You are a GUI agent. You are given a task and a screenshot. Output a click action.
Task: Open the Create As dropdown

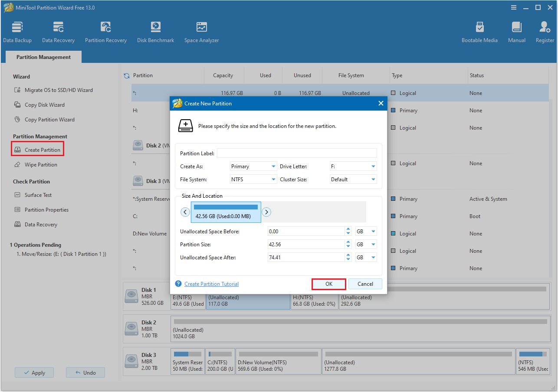[253, 166]
